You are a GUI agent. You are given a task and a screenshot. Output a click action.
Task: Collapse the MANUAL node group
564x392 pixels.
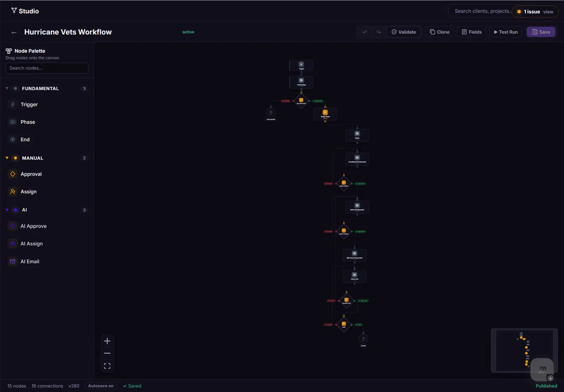(7, 158)
